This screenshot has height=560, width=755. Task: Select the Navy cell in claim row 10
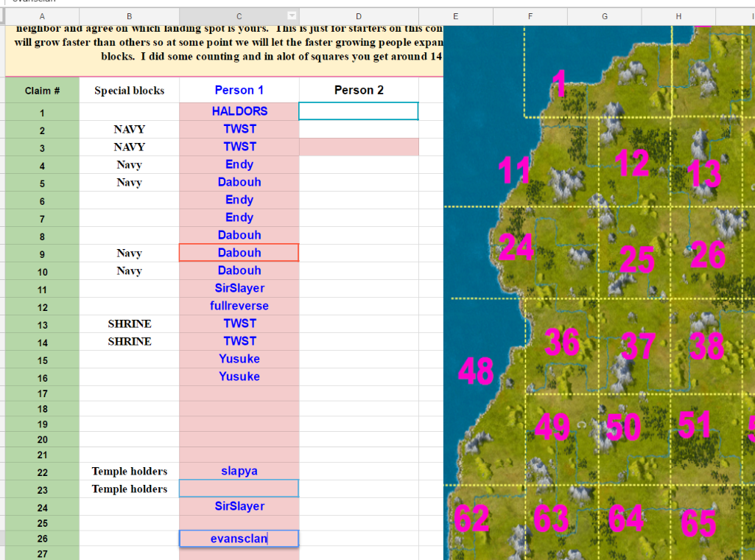coord(129,270)
